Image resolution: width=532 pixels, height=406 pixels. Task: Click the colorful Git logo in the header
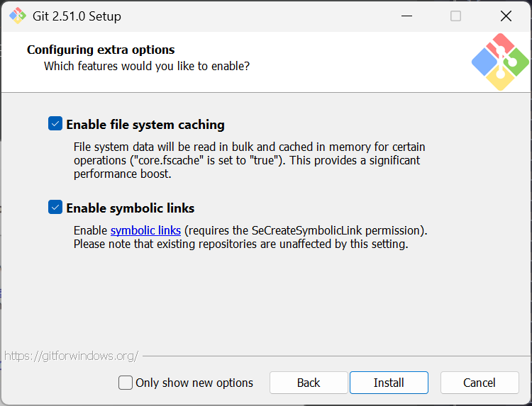500,62
